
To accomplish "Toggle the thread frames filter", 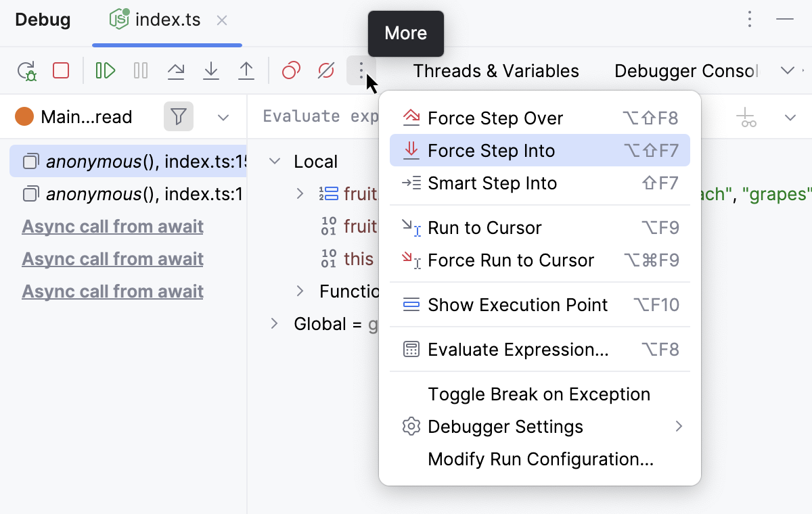I will [x=178, y=116].
